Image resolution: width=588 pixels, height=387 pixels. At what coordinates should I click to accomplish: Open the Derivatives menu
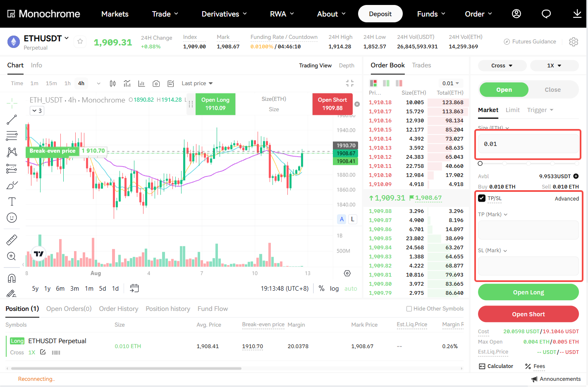pos(224,14)
